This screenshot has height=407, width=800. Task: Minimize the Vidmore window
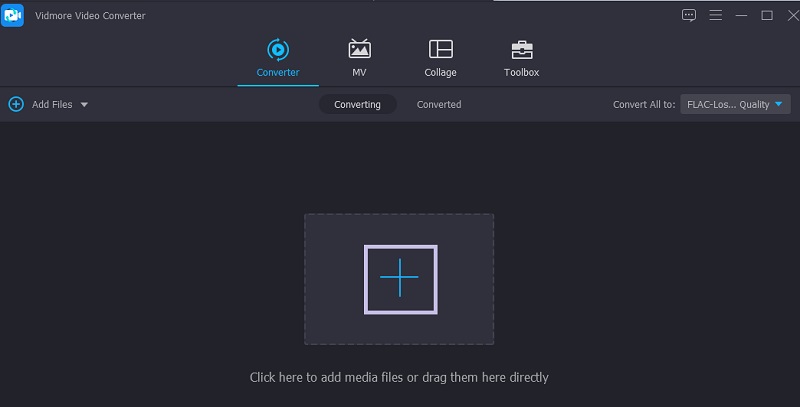pyautogui.click(x=741, y=15)
